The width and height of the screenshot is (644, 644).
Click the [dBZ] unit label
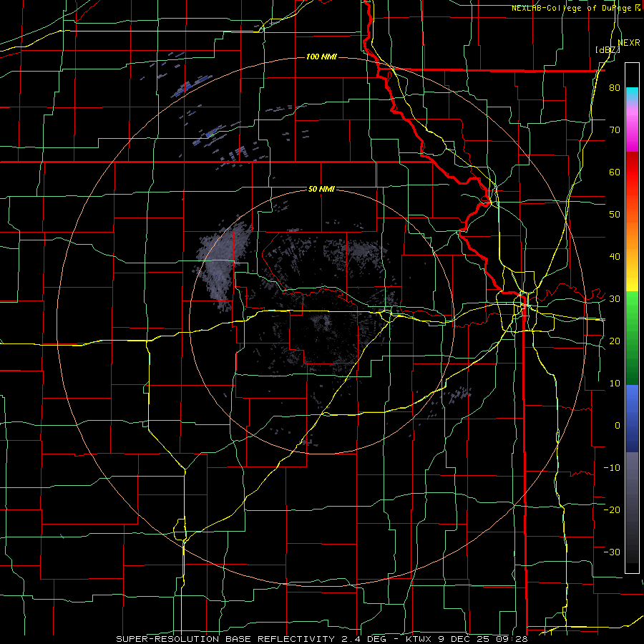(x=608, y=50)
